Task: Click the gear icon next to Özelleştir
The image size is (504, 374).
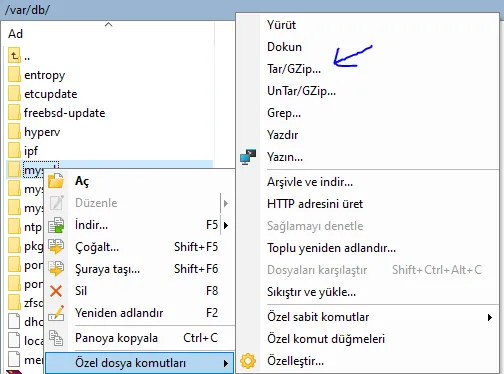Action: coord(248,361)
